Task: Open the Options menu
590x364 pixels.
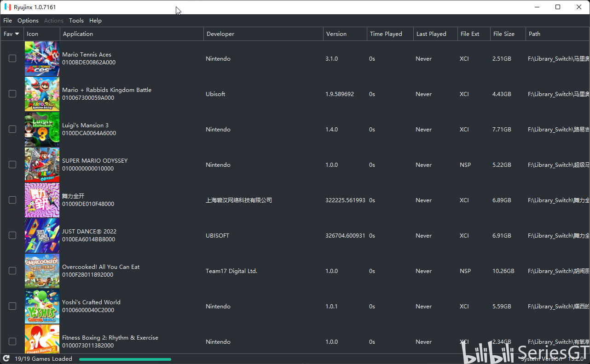Action: [x=28, y=21]
